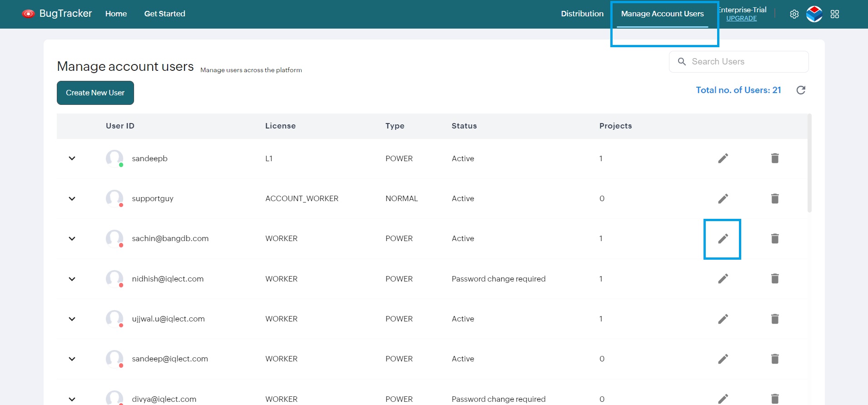Expand the nidhish@iqlect.com row
The width and height of the screenshot is (868, 405).
click(x=72, y=279)
